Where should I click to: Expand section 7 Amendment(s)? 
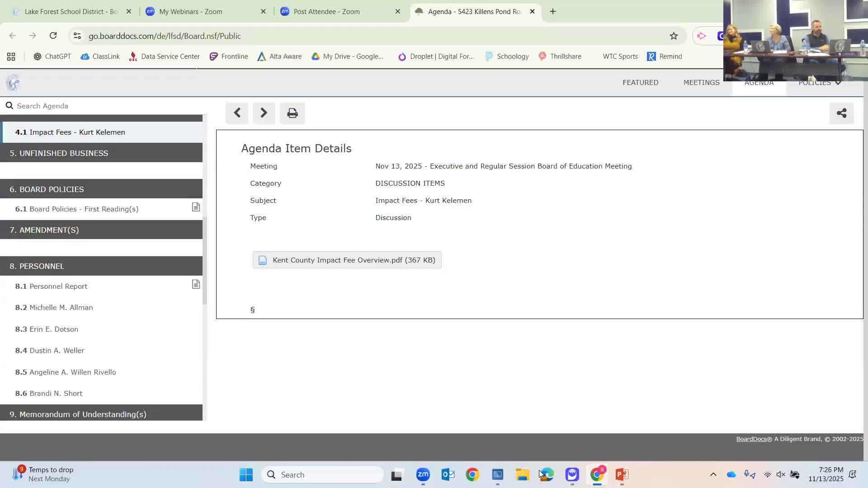point(101,230)
